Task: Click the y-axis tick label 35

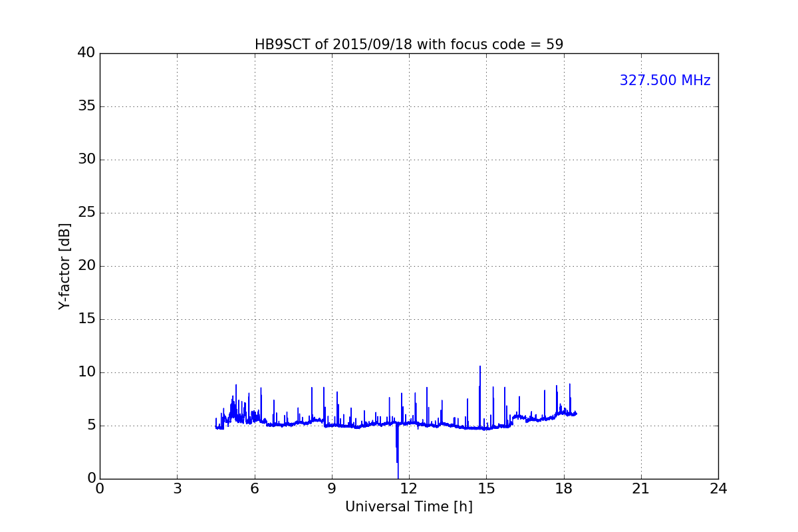Action: (x=86, y=106)
